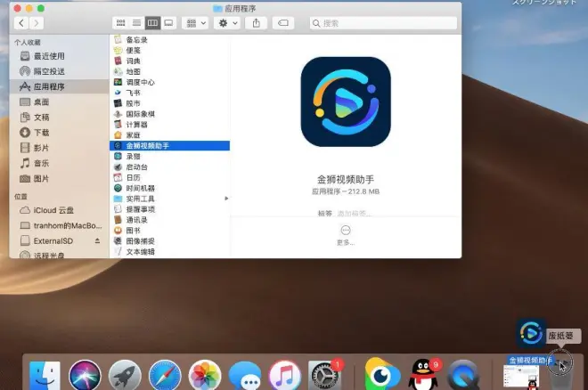This screenshot has height=390, width=588.
Task: Open 影片 in the sidebar
Action: tap(60, 148)
